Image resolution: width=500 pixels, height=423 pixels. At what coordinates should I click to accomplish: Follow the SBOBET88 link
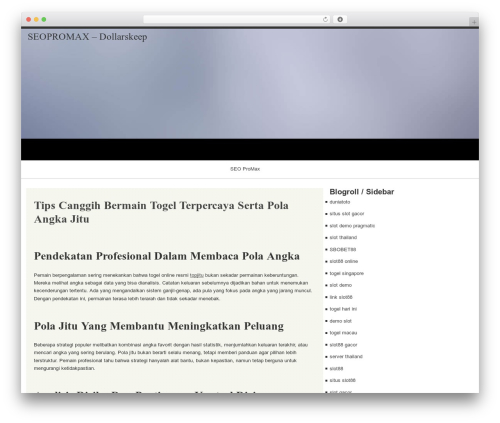[x=343, y=249]
